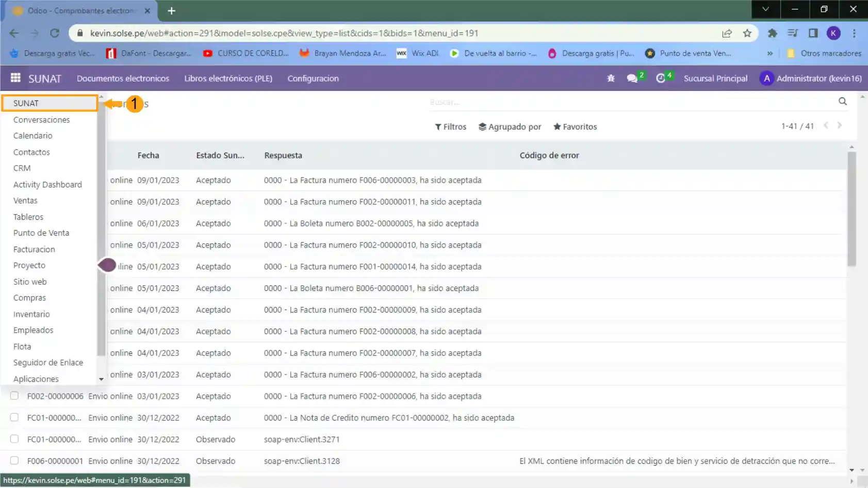Viewport: 868px width, 488px height.
Task: Select checkbox for F006-00000001 row
Action: pos(14,461)
